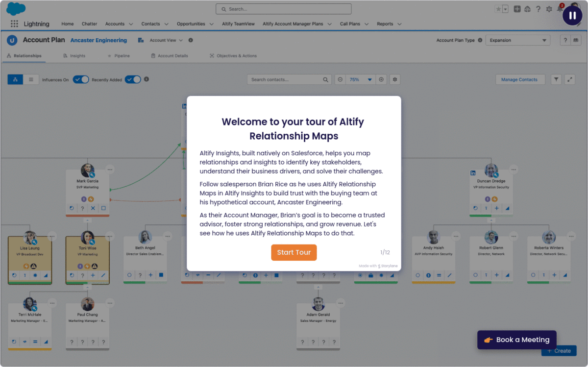Screen dimensions: 588x367
Task: Click the zoom in plus icon
Action: coord(381,79)
